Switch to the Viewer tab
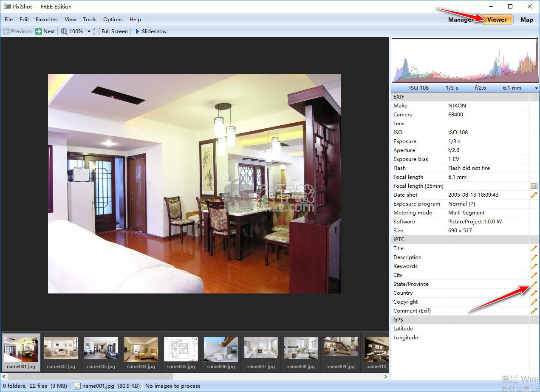540x392 pixels. tap(497, 20)
